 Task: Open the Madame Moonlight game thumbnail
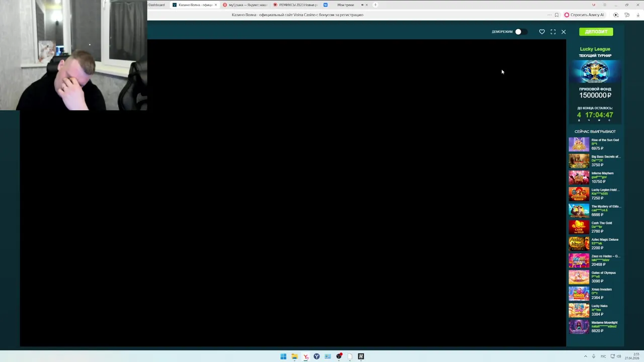[x=579, y=327]
